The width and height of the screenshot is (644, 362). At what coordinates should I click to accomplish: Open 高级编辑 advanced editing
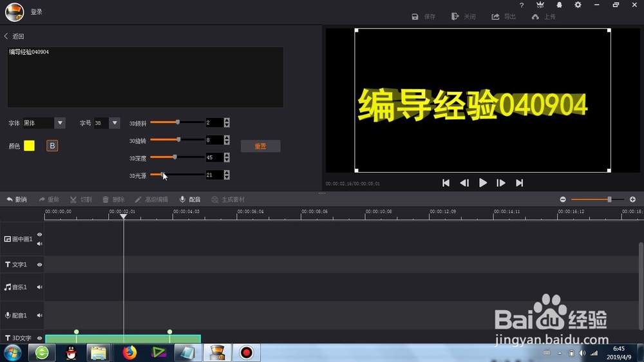click(151, 199)
